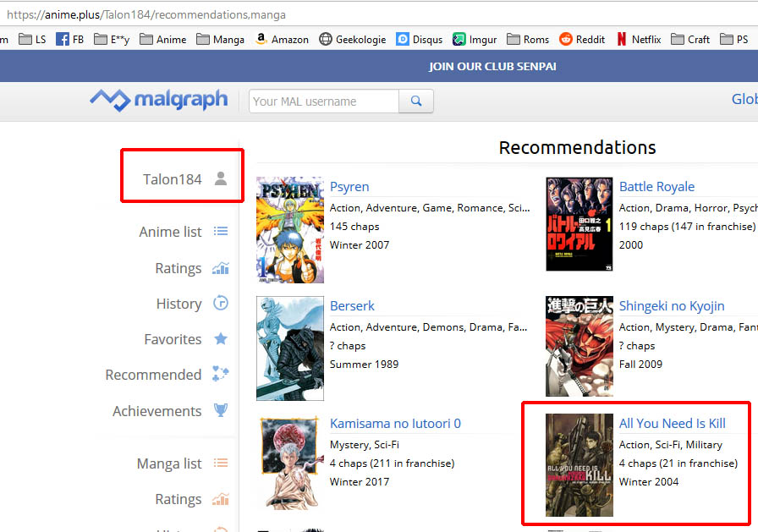Open All You Need Is Kill link
The height and width of the screenshot is (532, 758).
(x=672, y=424)
